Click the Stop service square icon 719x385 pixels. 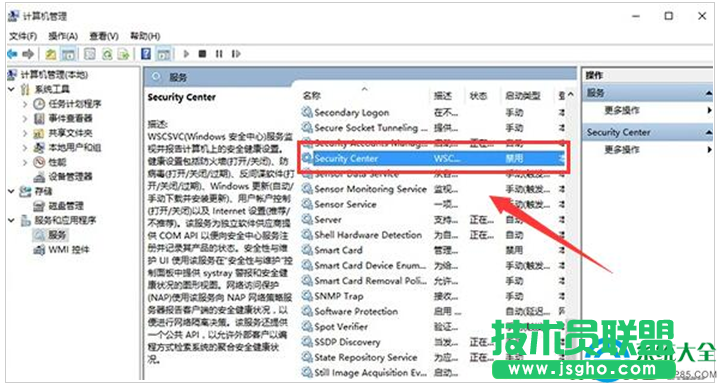coord(202,54)
